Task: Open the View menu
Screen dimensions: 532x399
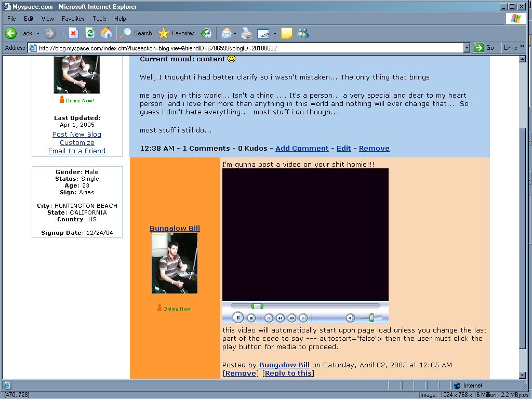Action: coord(48,19)
